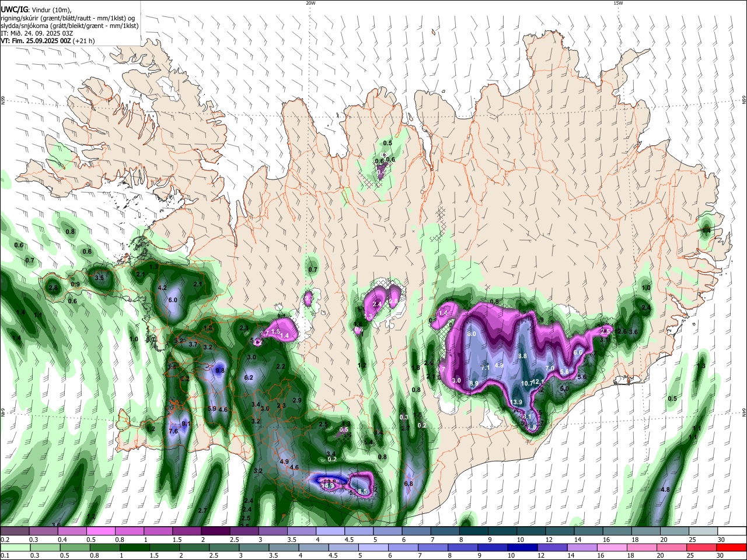The image size is (747, 560).
Task: Select the 14.9 precipitation value
Action: [327, 485]
